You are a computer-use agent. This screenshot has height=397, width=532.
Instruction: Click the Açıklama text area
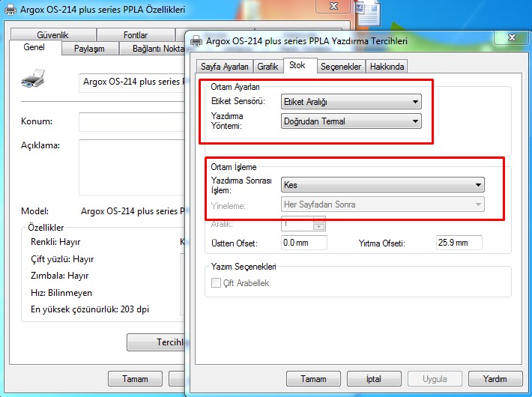(x=133, y=167)
